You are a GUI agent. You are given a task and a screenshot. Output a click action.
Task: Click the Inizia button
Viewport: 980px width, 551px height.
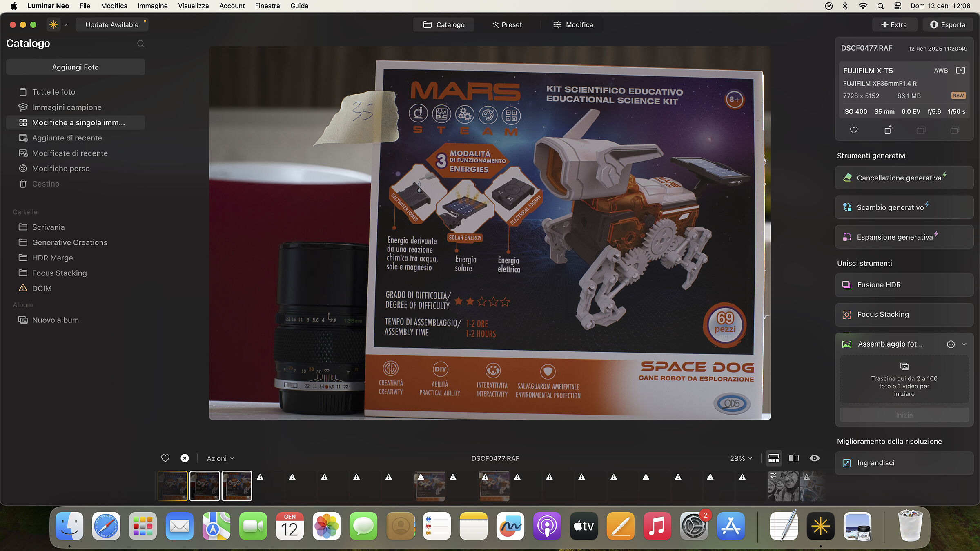pos(904,415)
